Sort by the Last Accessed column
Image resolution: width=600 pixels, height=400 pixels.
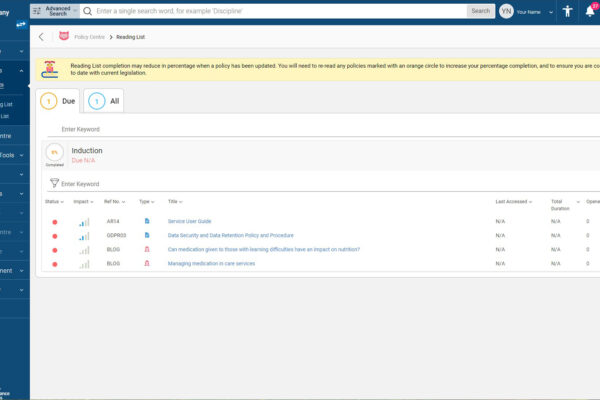click(514, 202)
